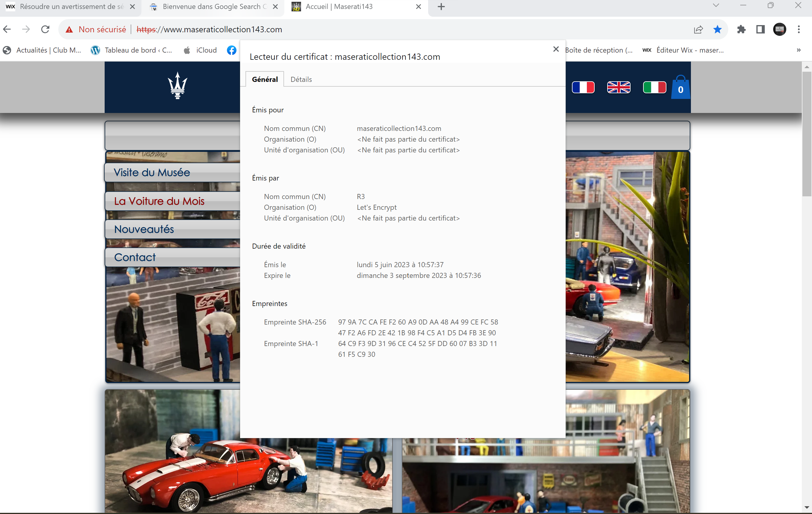Click the La Voiture du Mois button

[159, 201]
